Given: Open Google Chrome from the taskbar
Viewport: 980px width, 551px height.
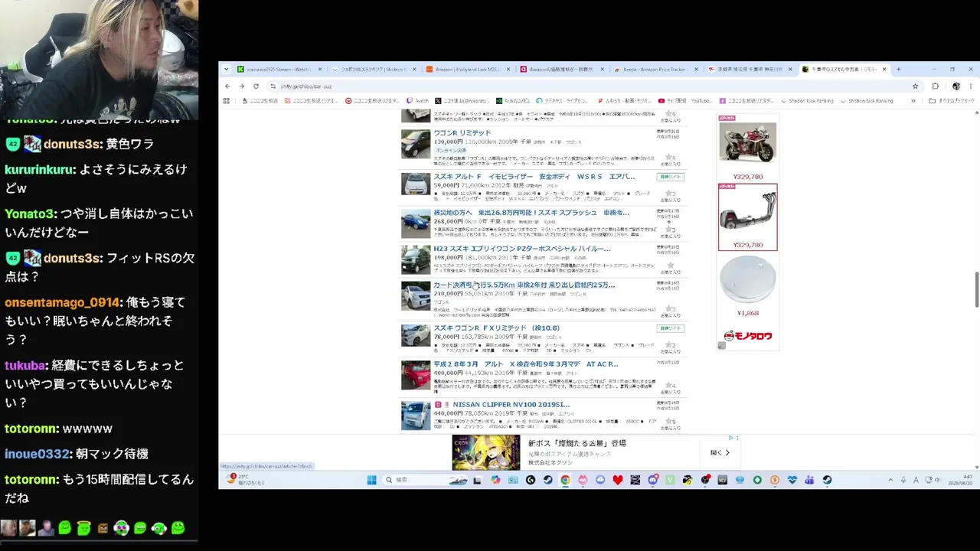Looking at the screenshot, I should [x=565, y=480].
